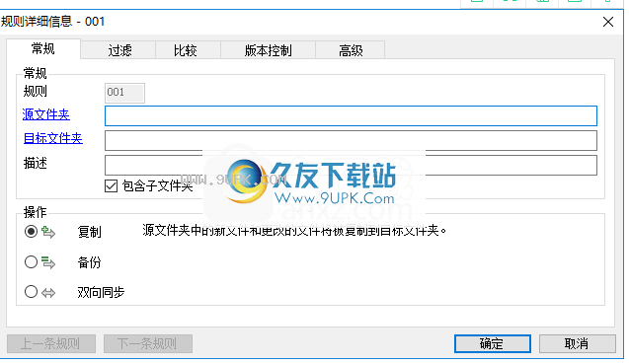Image resolution: width=629 pixels, height=364 pixels.
Task: Confirm with the 确定 button
Action: [x=493, y=344]
